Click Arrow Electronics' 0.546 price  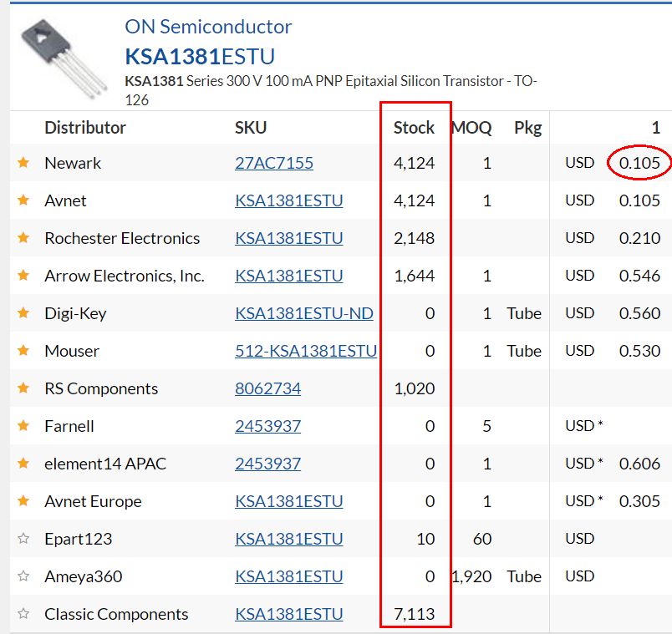tap(639, 276)
